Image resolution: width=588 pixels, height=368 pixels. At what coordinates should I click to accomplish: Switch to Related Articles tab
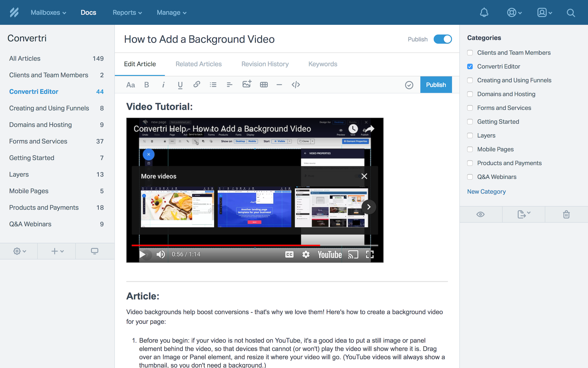(x=198, y=64)
